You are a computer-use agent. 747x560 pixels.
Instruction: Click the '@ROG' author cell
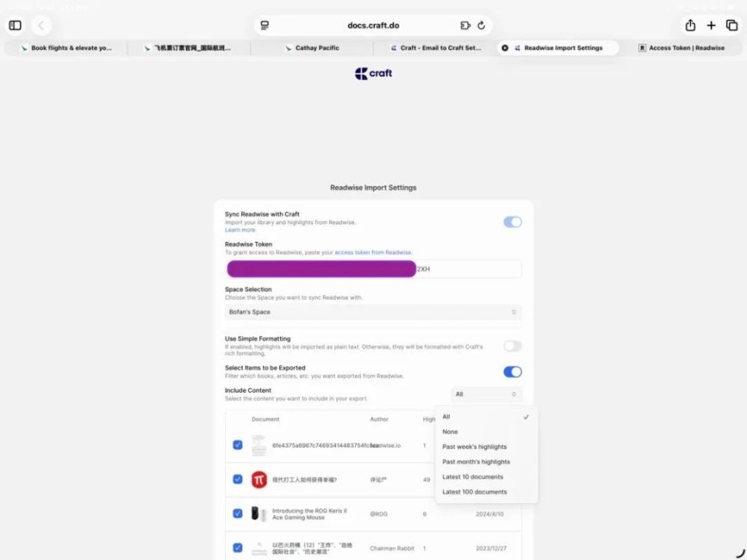coord(379,514)
